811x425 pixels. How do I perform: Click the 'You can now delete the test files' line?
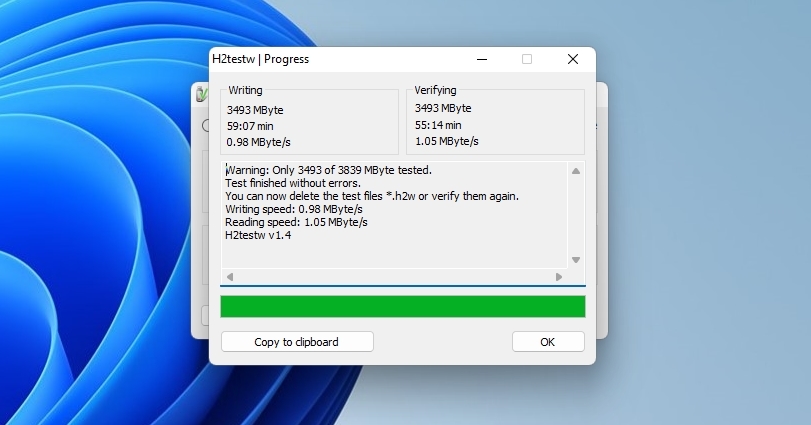point(372,196)
